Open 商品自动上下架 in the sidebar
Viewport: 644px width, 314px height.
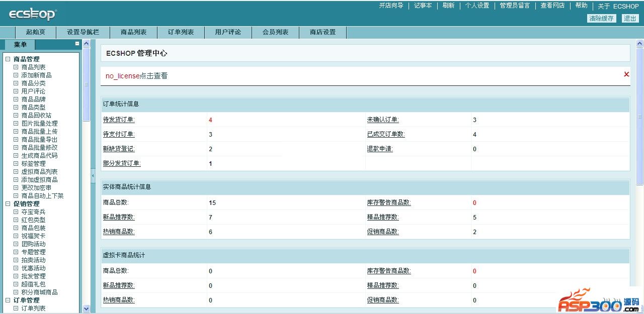[42, 196]
